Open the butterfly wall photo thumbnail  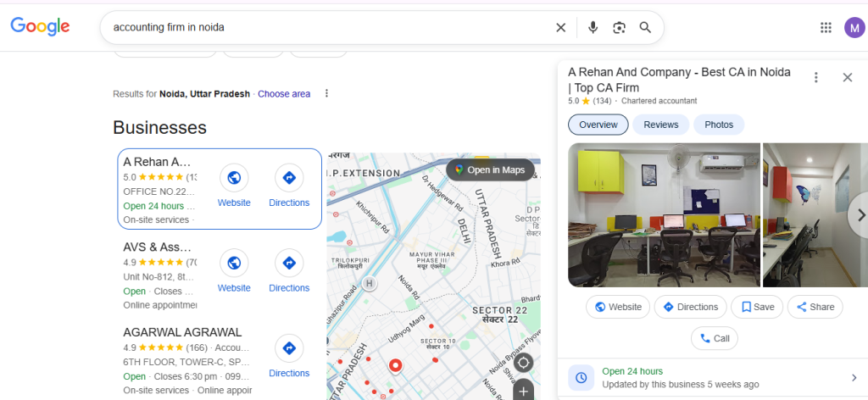click(815, 214)
